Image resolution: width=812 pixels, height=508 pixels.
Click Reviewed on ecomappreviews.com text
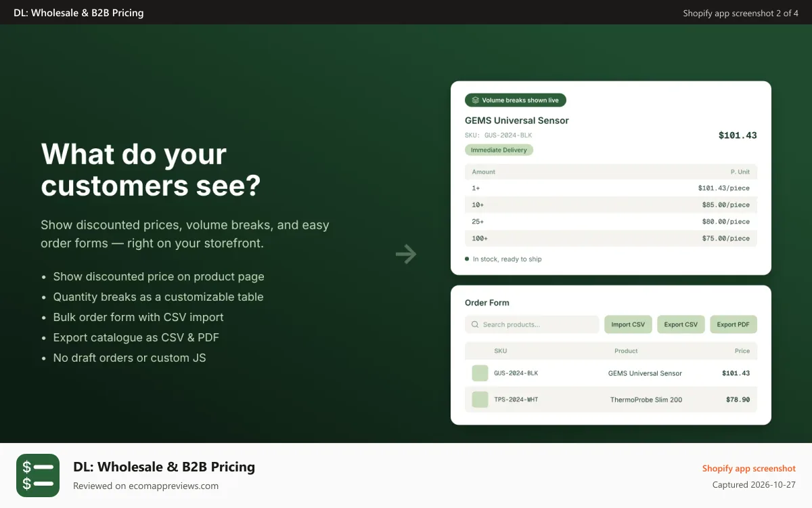pyautogui.click(x=145, y=486)
